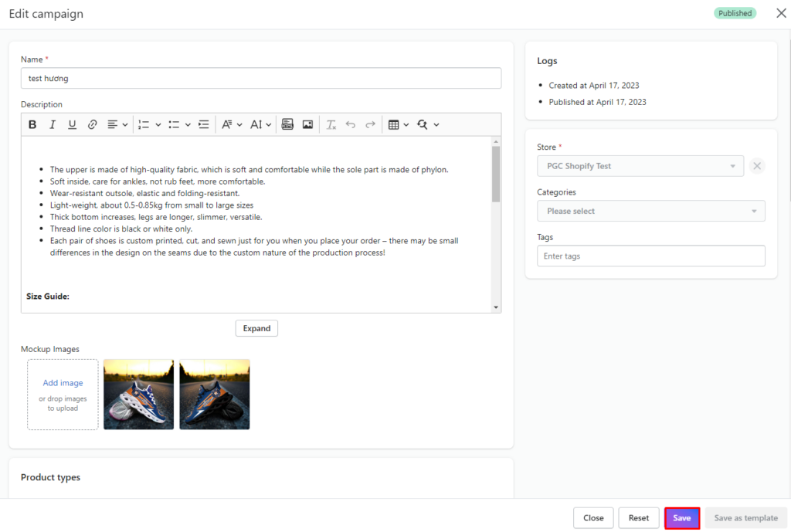This screenshot has width=791, height=532.
Task: Redo the last edit
Action: pos(370,124)
